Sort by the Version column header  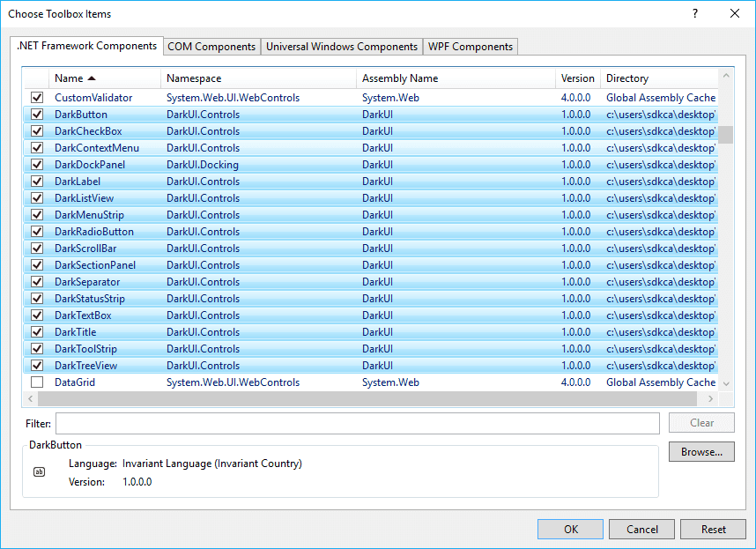tap(577, 78)
